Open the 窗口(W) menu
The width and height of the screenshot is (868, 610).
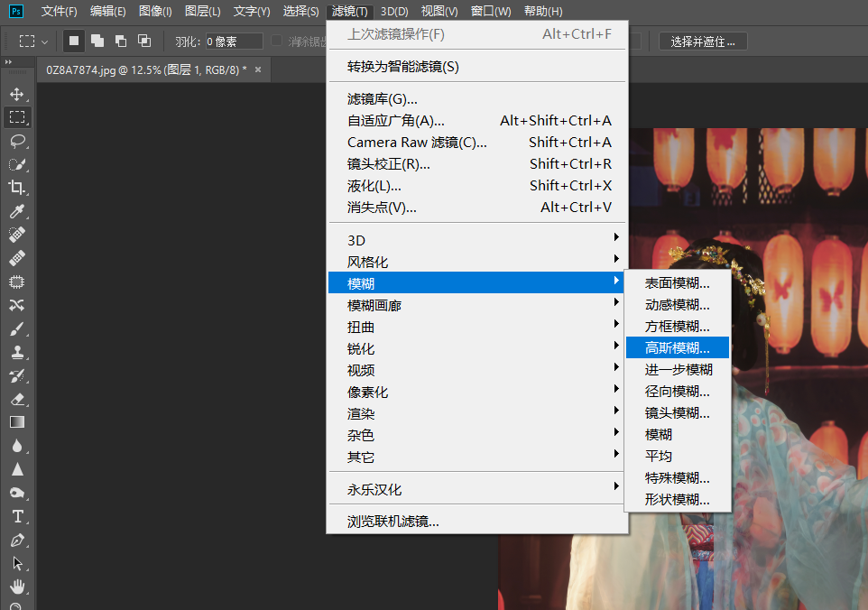click(491, 11)
